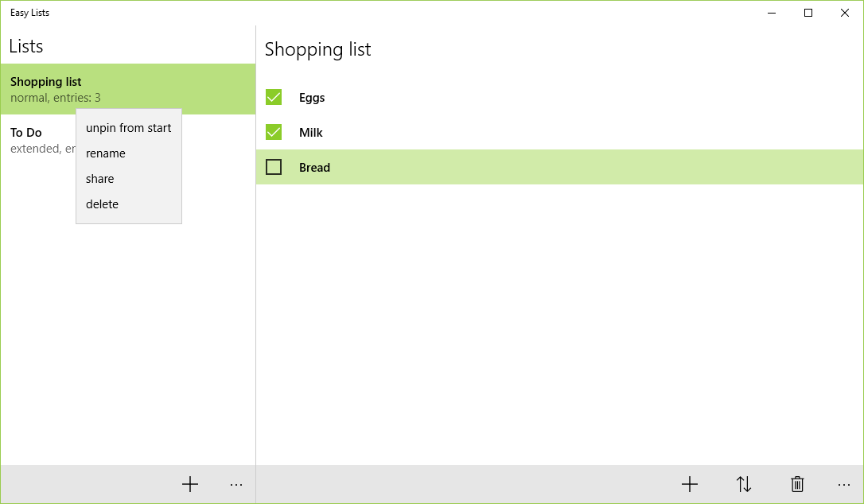This screenshot has height=504, width=864.
Task: Open more options in Lists pane
Action: click(236, 484)
